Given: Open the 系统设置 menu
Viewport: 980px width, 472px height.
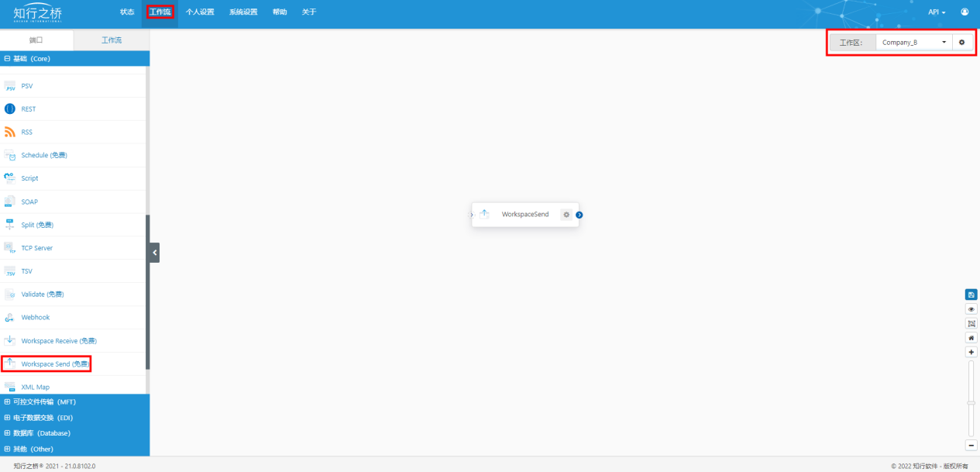Looking at the screenshot, I should (x=243, y=12).
